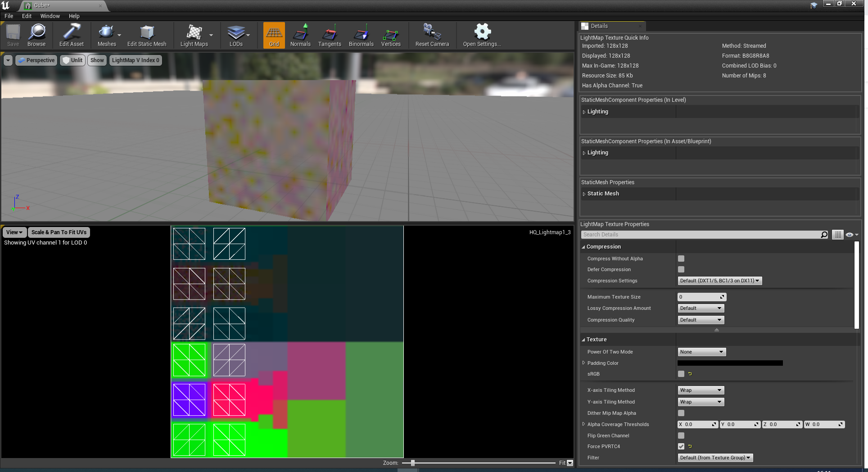The height and width of the screenshot is (472, 868).
Task: Toggle details view options eye
Action: tap(852, 235)
